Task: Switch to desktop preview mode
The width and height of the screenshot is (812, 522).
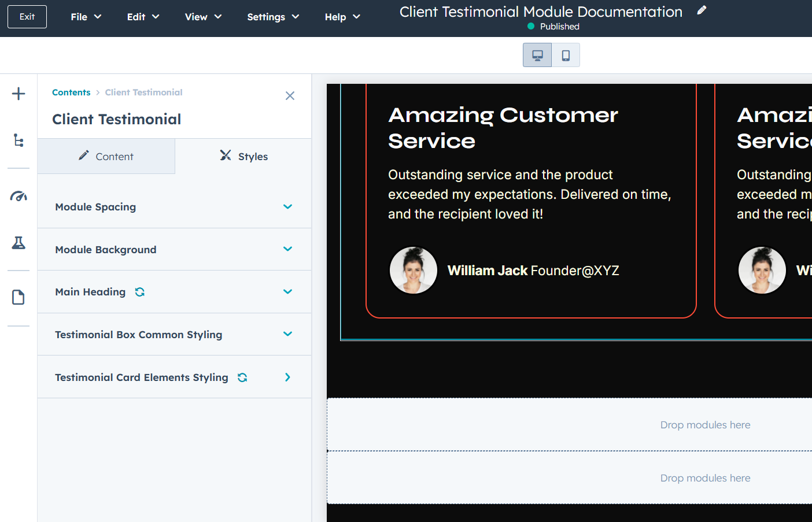Action: pyautogui.click(x=537, y=55)
